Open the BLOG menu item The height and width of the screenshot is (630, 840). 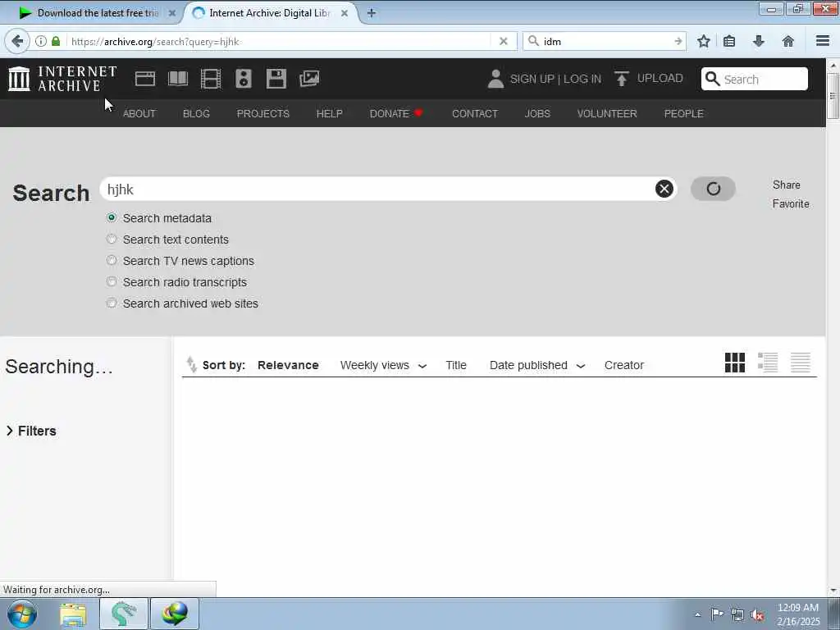[x=196, y=113]
